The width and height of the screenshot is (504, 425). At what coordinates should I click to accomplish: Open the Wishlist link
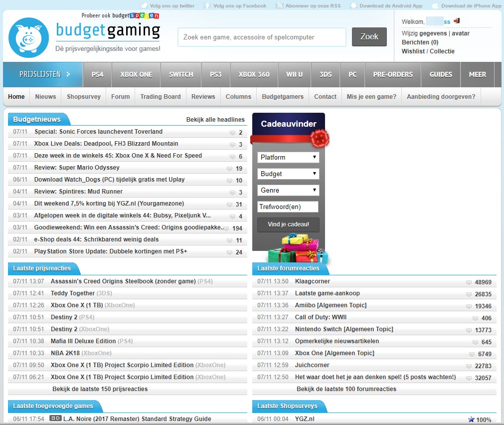tap(413, 51)
